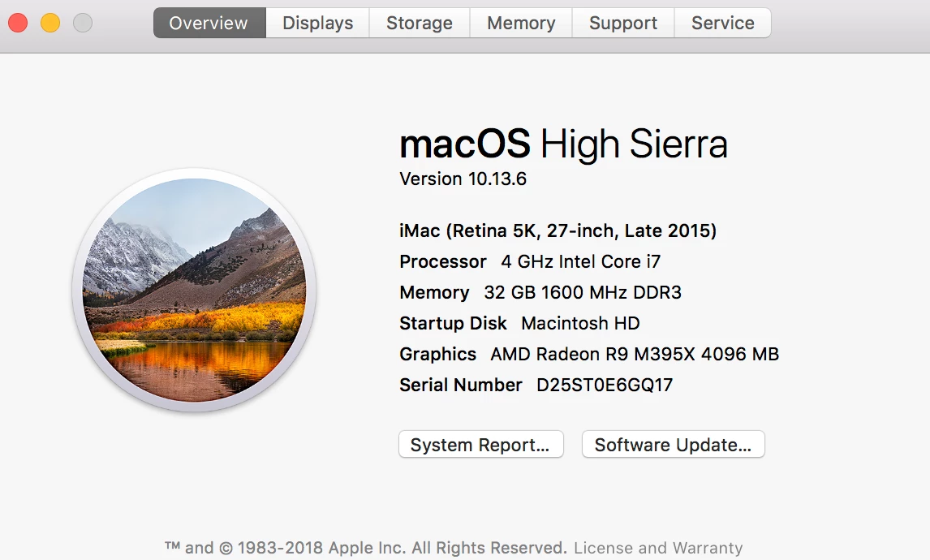Go to the Service tab
This screenshot has height=560, width=930.
(x=722, y=24)
